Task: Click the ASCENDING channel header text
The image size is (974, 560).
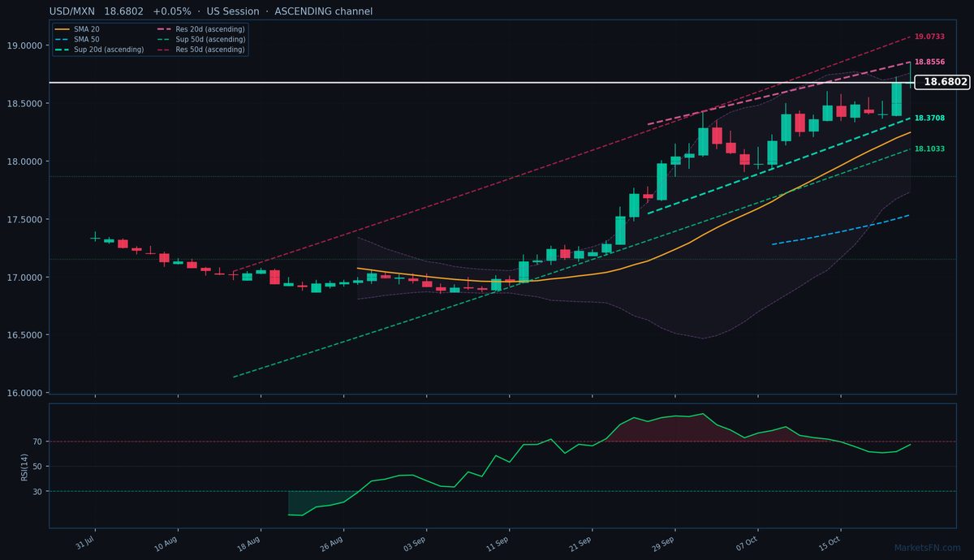Action: [324, 11]
